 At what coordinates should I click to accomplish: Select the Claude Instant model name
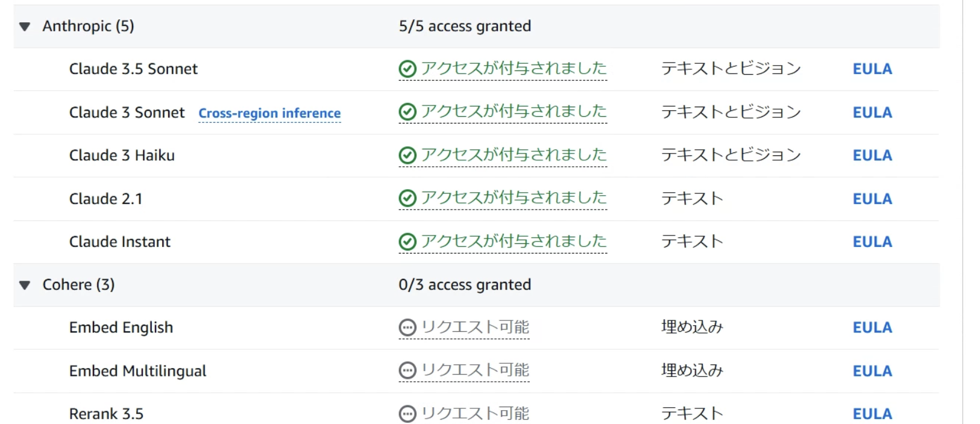(x=120, y=242)
